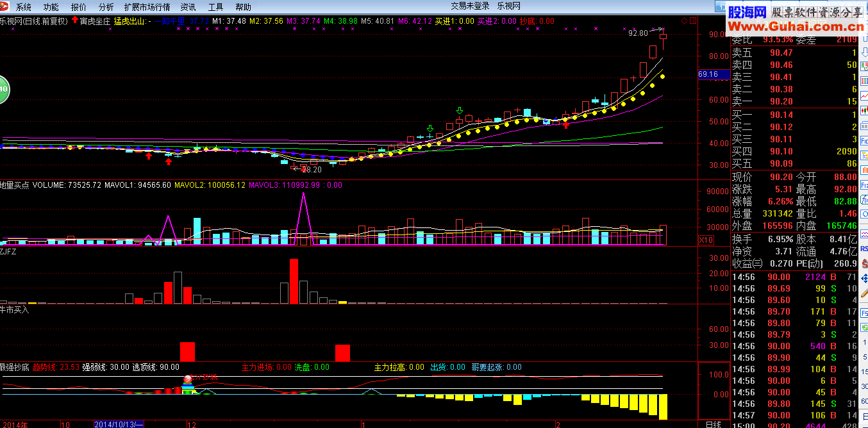Image resolution: width=868 pixels, height=428 pixels.
Task: Click the 交易未登录 trade login link
Action: [470, 6]
